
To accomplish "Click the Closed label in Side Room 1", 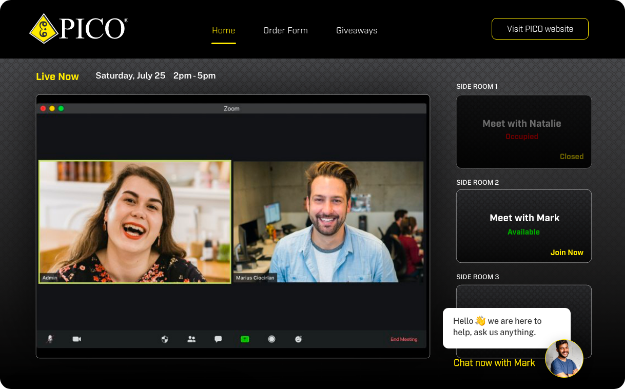I will [x=572, y=156].
